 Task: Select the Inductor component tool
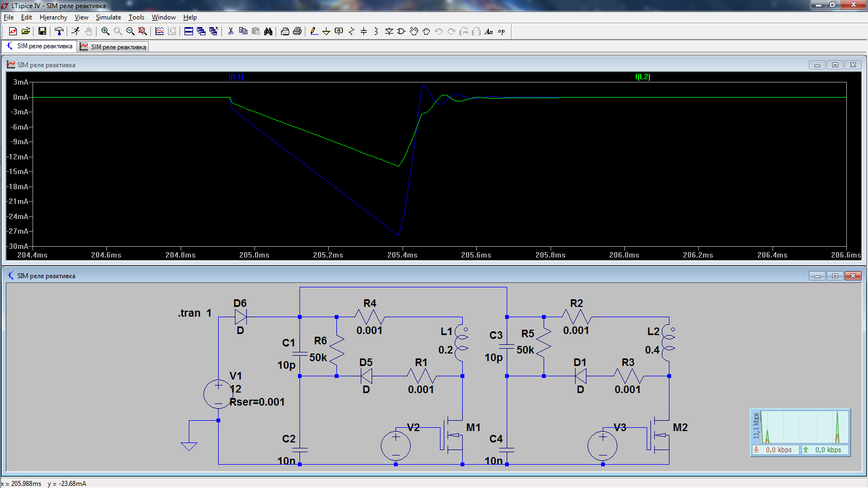pos(376,31)
